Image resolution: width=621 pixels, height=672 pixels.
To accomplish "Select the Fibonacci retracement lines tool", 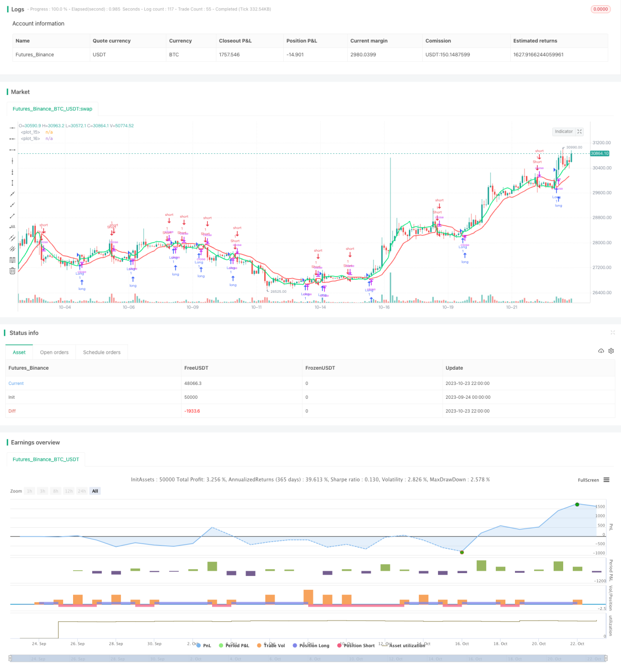I will [x=12, y=260].
